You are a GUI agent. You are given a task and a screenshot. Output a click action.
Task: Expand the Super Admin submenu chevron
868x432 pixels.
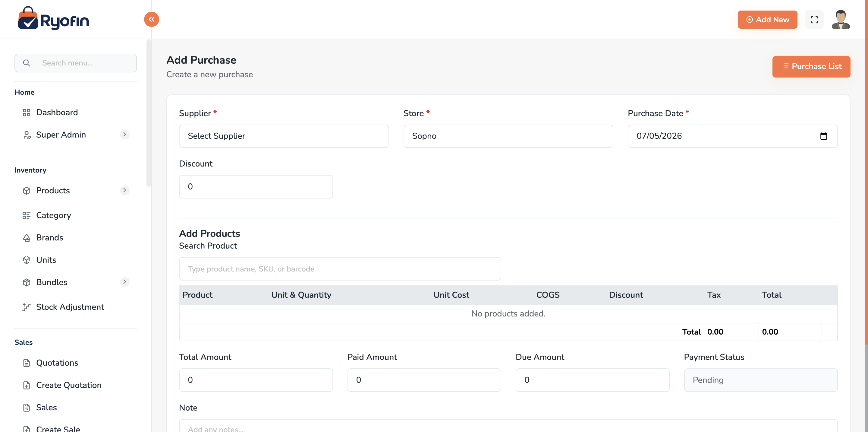pyautogui.click(x=125, y=135)
